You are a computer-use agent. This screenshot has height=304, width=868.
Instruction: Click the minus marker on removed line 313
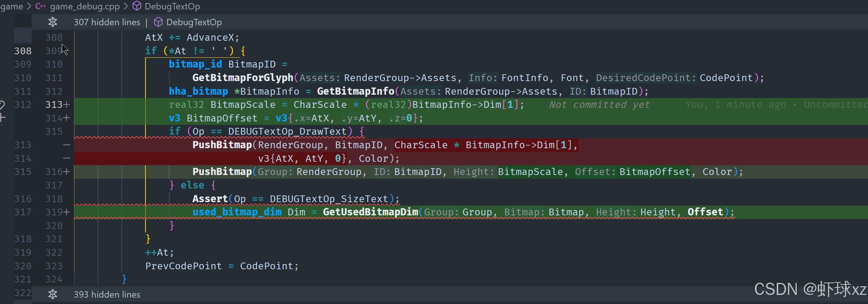67,145
